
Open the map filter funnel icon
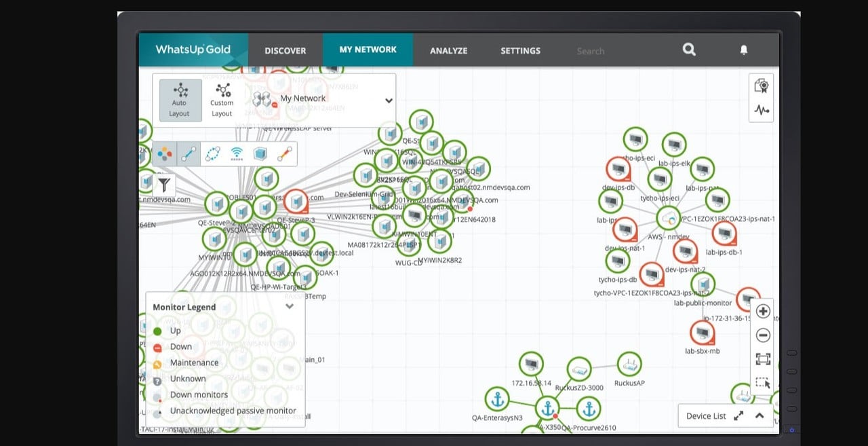(164, 185)
